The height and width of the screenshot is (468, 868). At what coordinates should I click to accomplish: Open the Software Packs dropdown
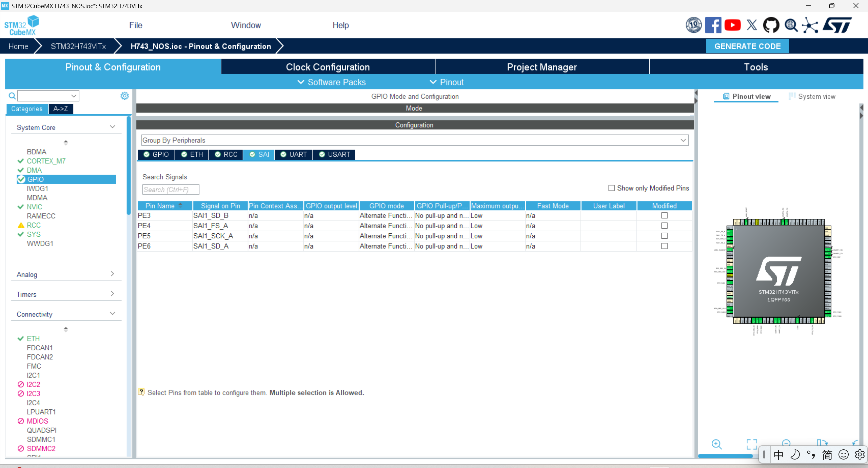click(331, 82)
